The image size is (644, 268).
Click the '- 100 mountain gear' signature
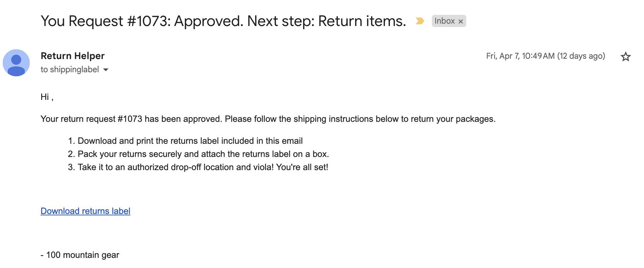[80, 255]
